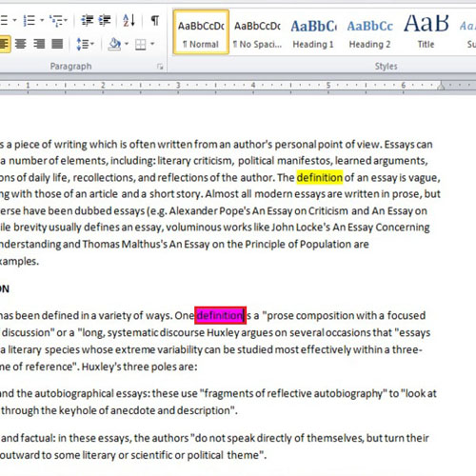Click the words 'John Locke's'

click(x=301, y=228)
